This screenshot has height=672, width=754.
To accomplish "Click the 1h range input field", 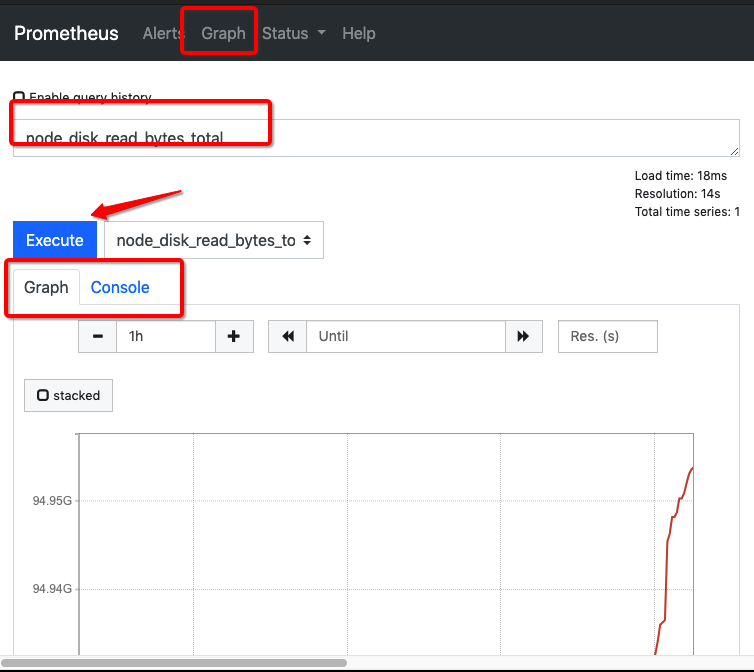I will [166, 336].
